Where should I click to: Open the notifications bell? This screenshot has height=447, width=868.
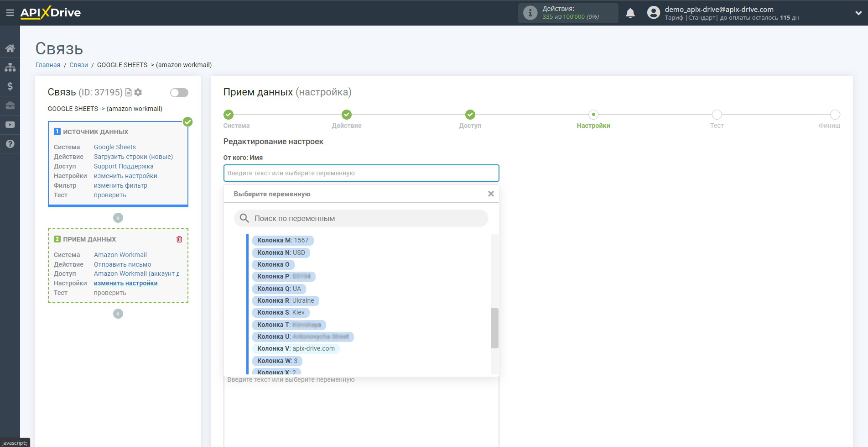630,13
